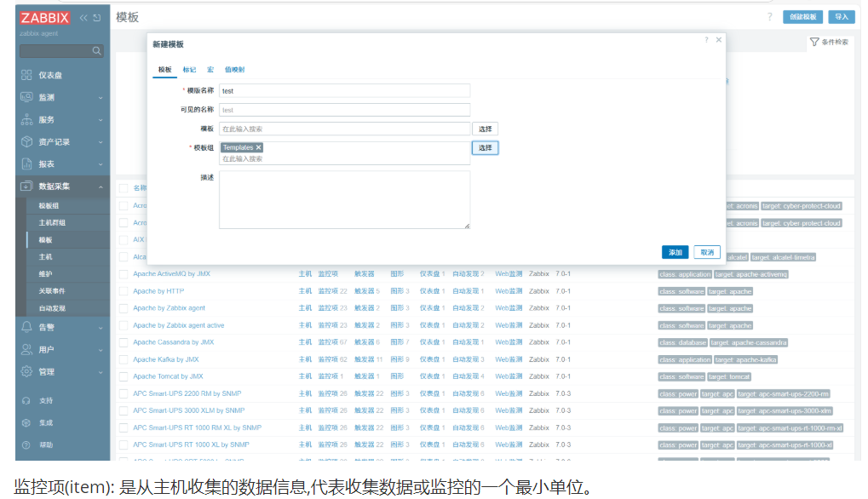Click the 帮助 help icon in sidebar
Screen dimensions: 868x499
click(26, 445)
